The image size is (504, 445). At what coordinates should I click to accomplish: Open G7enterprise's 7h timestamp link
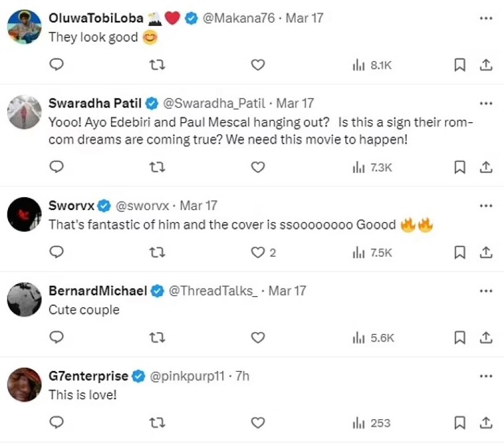tap(242, 376)
